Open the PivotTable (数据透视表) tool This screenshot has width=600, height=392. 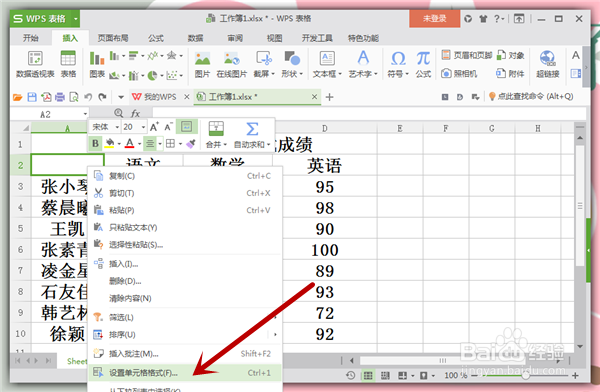click(x=35, y=64)
